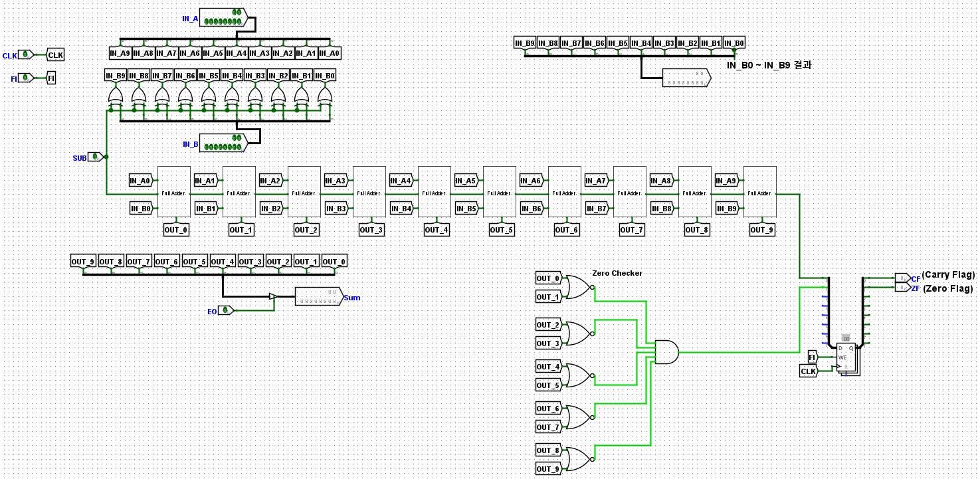Select IN_B5 tunnel in result splitter row
Viewport: 980px width, 481px height.
(618, 43)
